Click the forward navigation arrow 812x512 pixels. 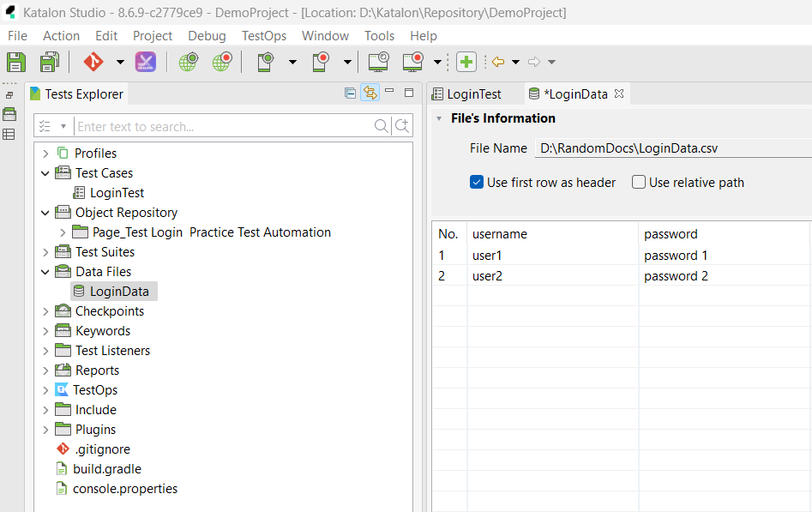tap(534, 63)
